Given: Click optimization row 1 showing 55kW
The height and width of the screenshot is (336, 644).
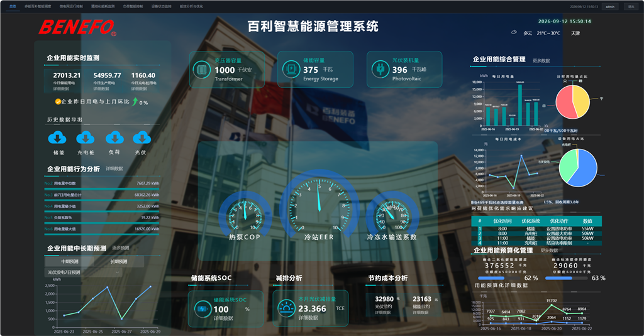Looking at the screenshot, I should (536, 229).
